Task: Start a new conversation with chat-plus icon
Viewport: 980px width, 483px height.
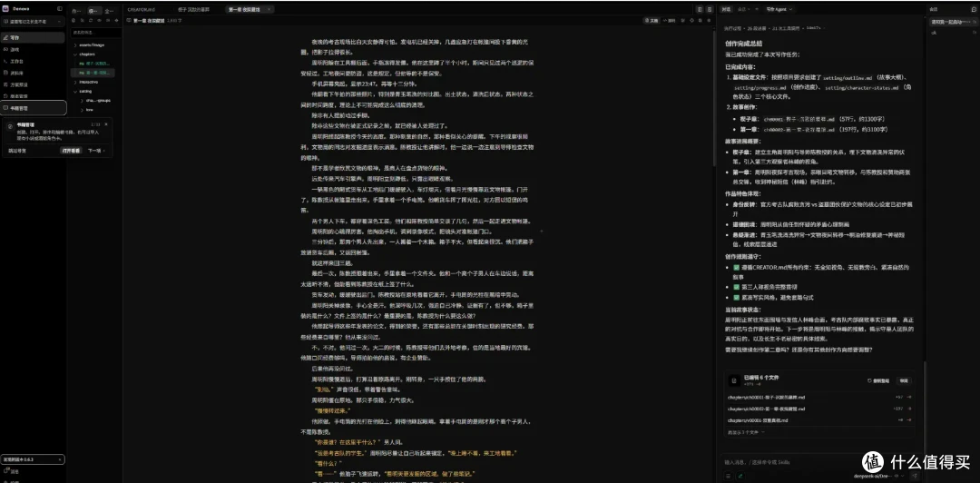Action: pos(973,9)
